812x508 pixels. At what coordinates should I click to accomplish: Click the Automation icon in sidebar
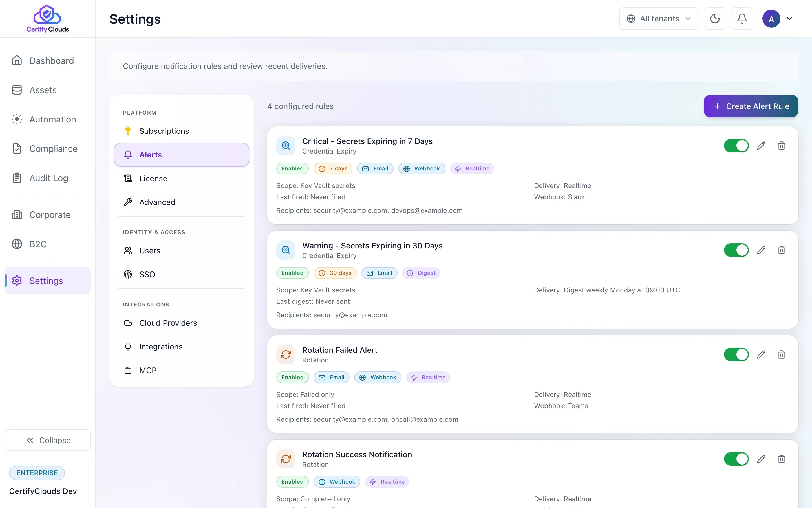(x=17, y=119)
